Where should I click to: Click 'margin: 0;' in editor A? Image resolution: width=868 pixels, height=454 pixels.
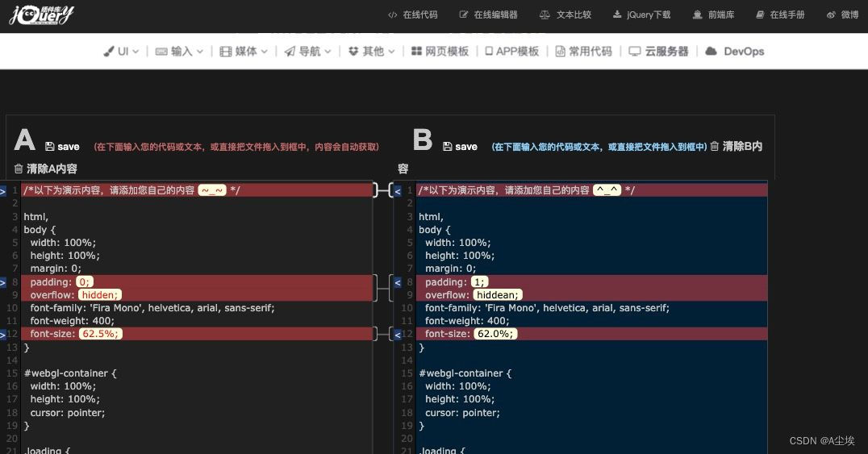(56, 269)
